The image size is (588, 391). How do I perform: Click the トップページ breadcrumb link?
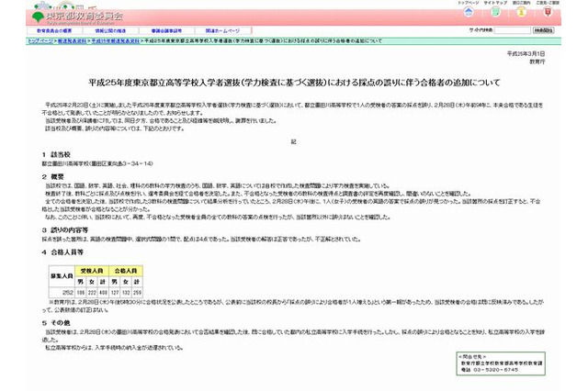pyautogui.click(x=40, y=40)
